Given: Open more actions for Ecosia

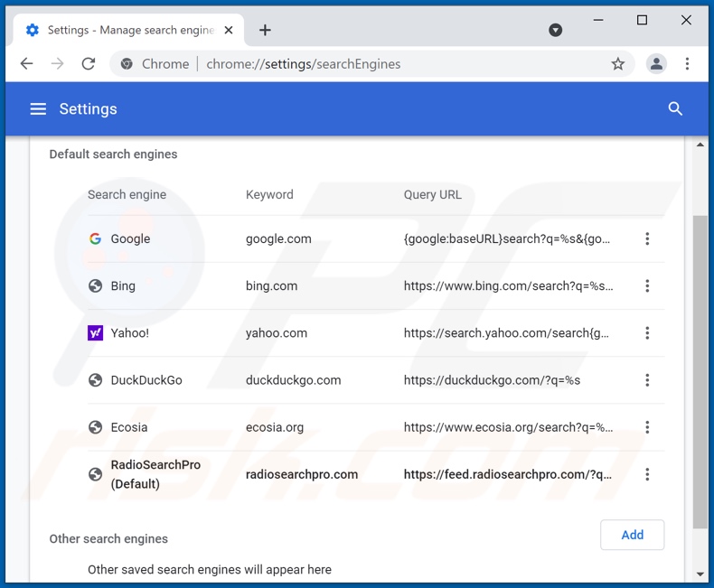Looking at the screenshot, I should point(647,427).
